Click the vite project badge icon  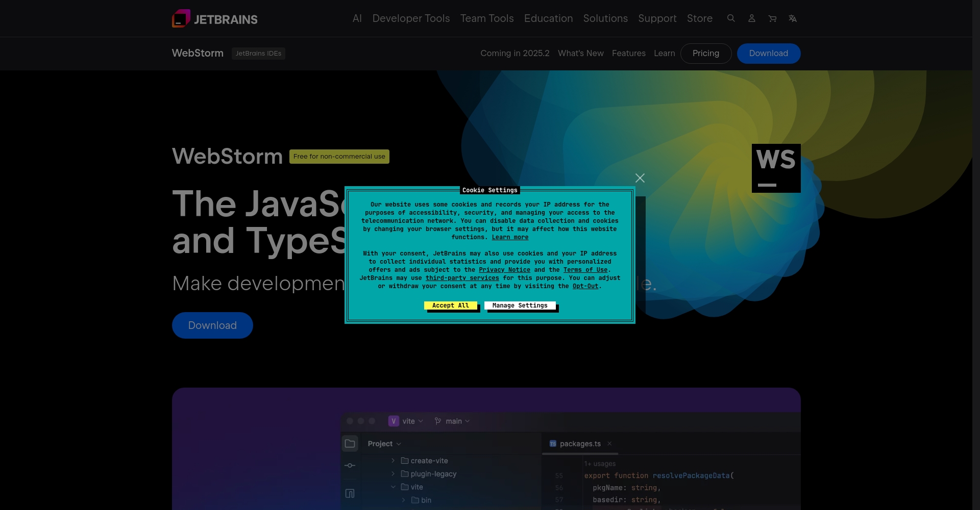click(394, 421)
